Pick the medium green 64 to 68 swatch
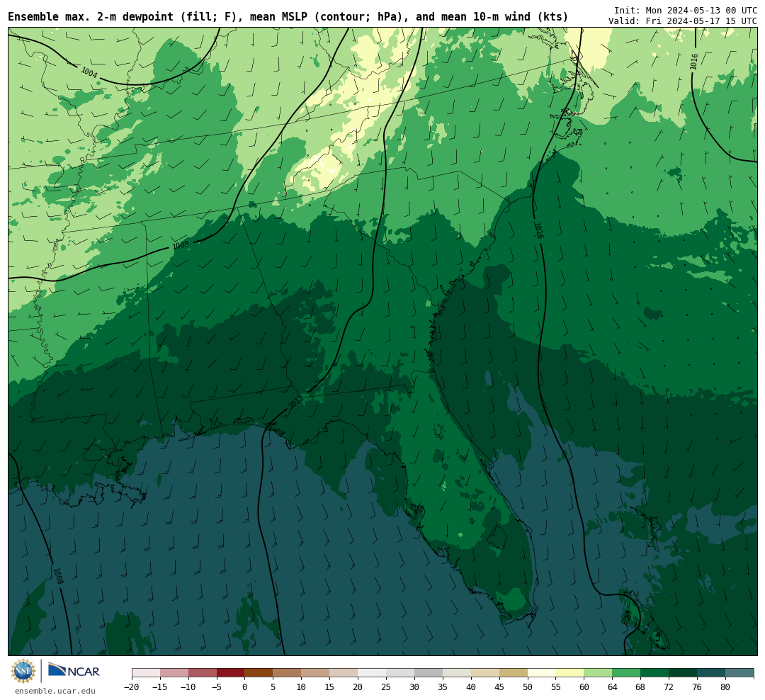The width and height of the screenshot is (765, 700). click(x=627, y=673)
